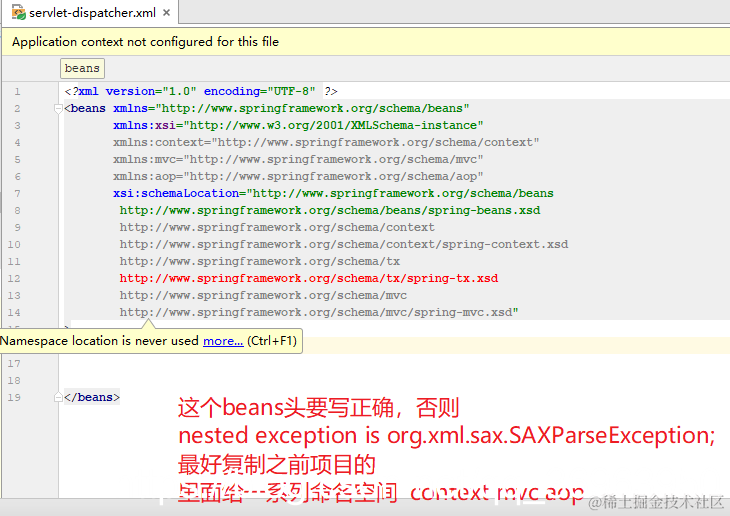Click the xmlns:xsi attribute on line 3
Image resolution: width=730 pixels, height=516 pixels.
coord(298,125)
